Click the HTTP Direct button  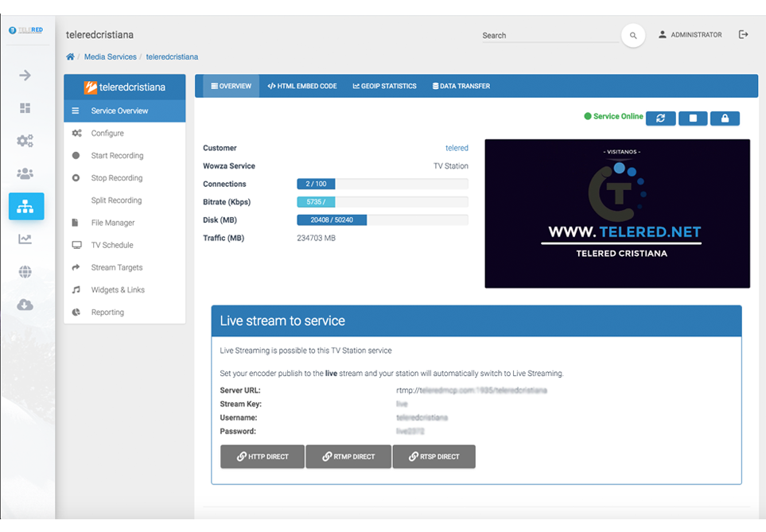click(262, 456)
